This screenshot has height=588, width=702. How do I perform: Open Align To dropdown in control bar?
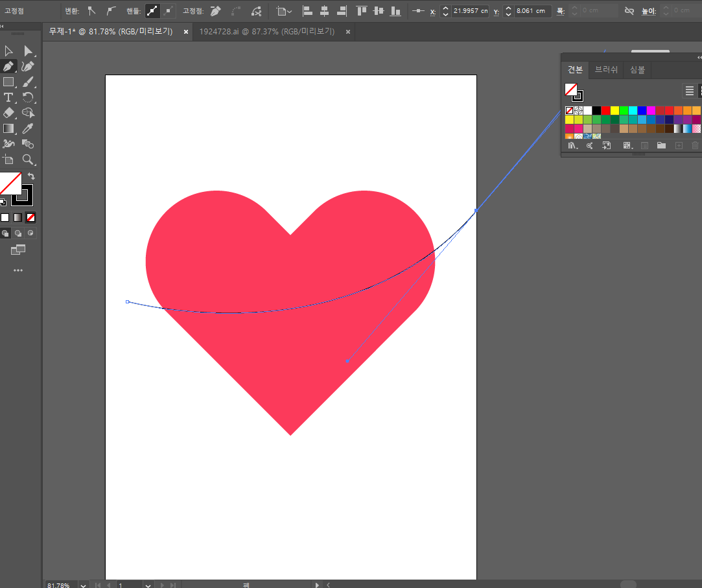tap(284, 11)
